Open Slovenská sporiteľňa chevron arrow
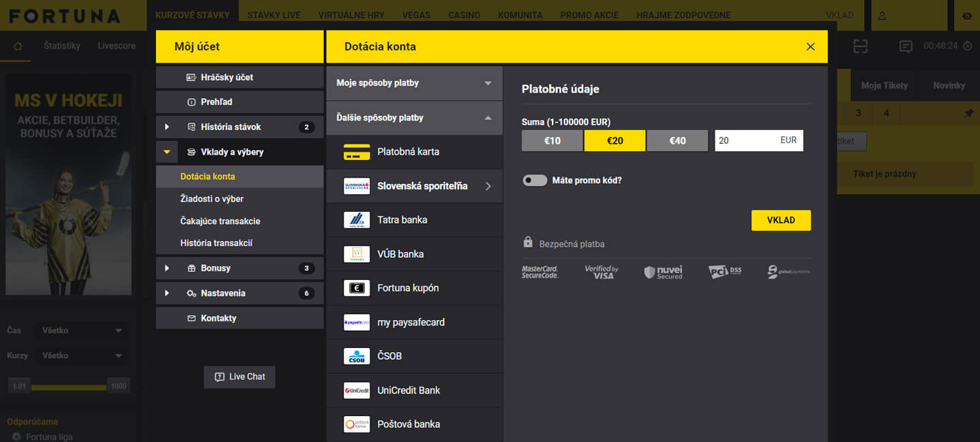This screenshot has height=442, width=980. point(488,186)
